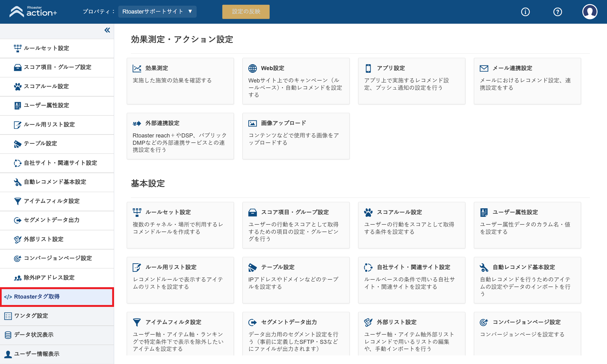The image size is (607, 364).
Task: Open スコア項目・グループ設定 in the sidebar
Action: [x=57, y=68]
